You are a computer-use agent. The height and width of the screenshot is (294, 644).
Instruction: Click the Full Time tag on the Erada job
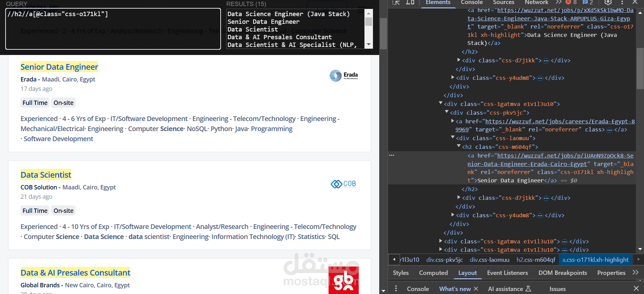[x=35, y=103]
